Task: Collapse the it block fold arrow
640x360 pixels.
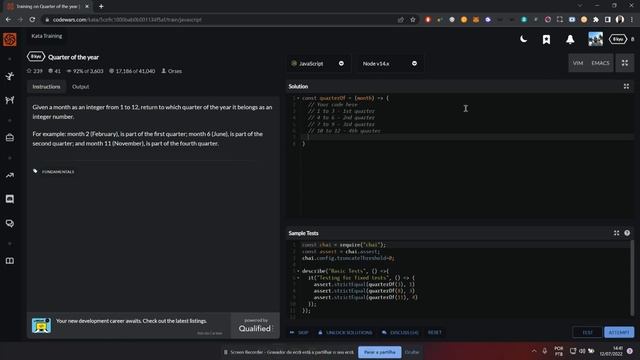Action: (298, 278)
